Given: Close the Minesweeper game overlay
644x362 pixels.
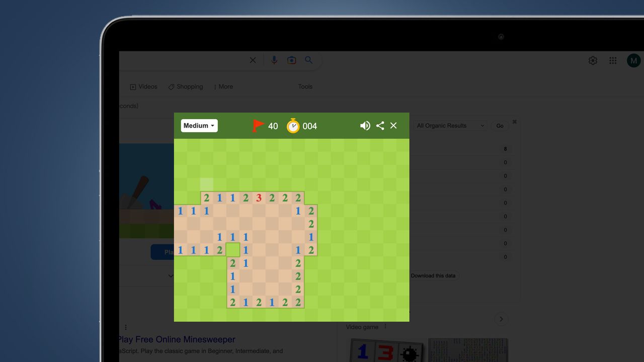Looking at the screenshot, I should click(393, 126).
